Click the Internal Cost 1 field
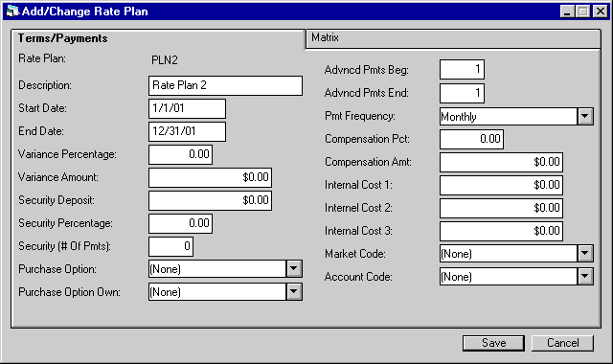613x364 pixels. [x=501, y=185]
